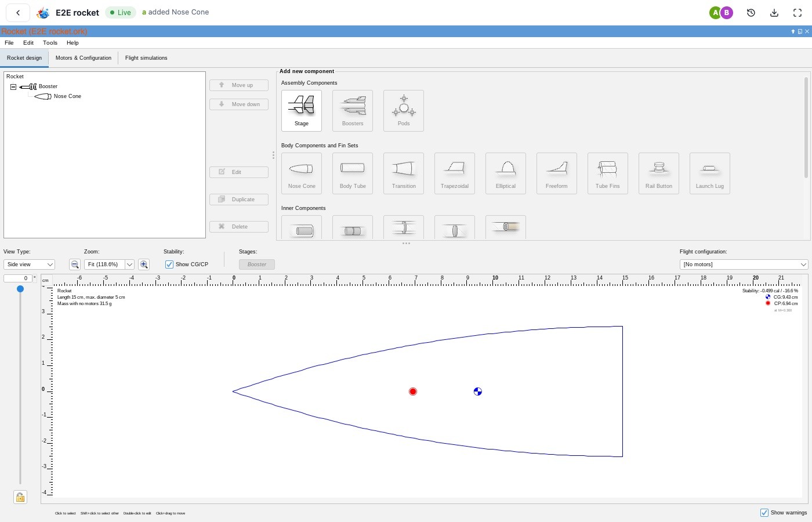Add a Rail Button component

659,173
